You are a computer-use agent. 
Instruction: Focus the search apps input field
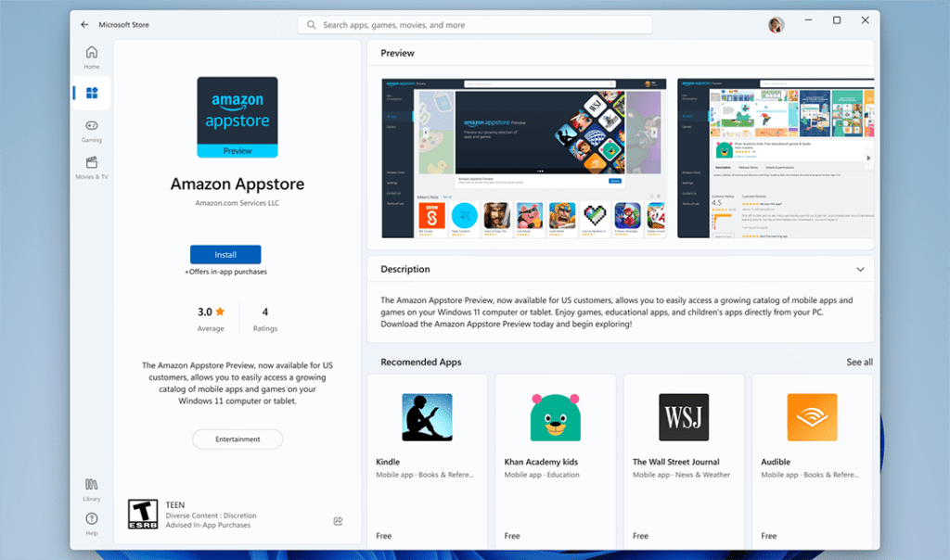482,25
